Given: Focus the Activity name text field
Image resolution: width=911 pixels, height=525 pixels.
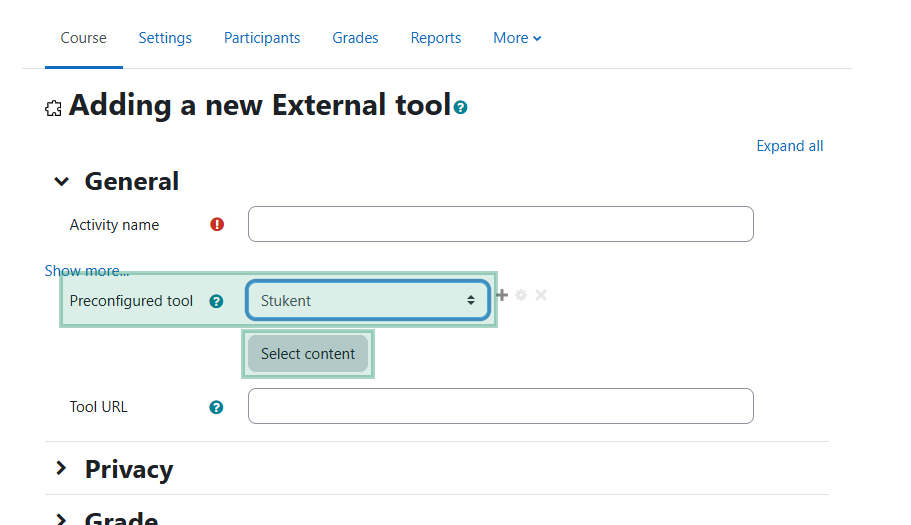Looking at the screenshot, I should [x=501, y=224].
